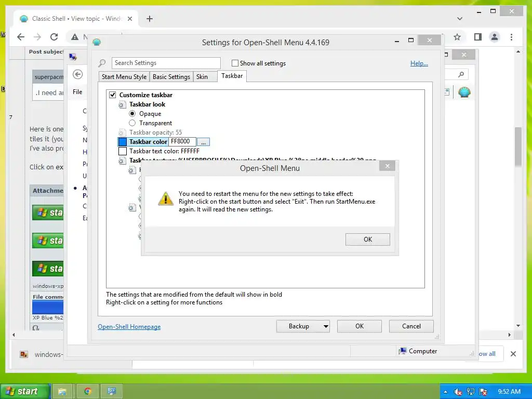
Task: Click the action center flag icon
Action: (483, 392)
